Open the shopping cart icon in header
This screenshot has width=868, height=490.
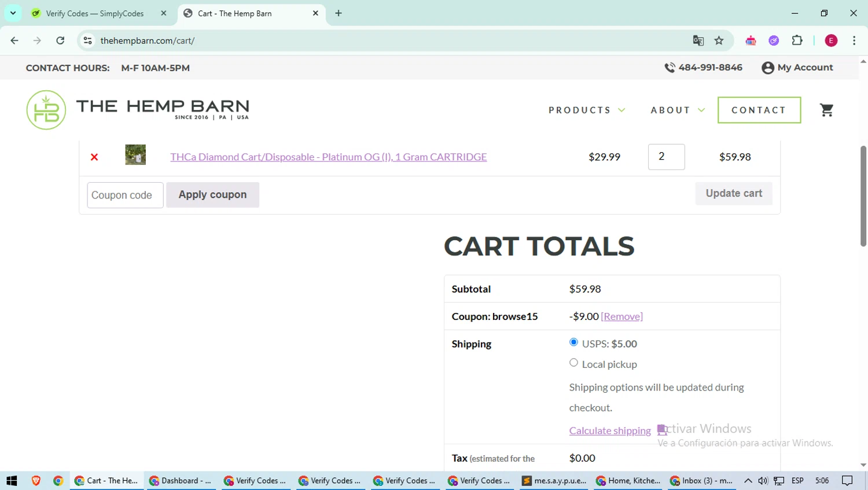(827, 110)
